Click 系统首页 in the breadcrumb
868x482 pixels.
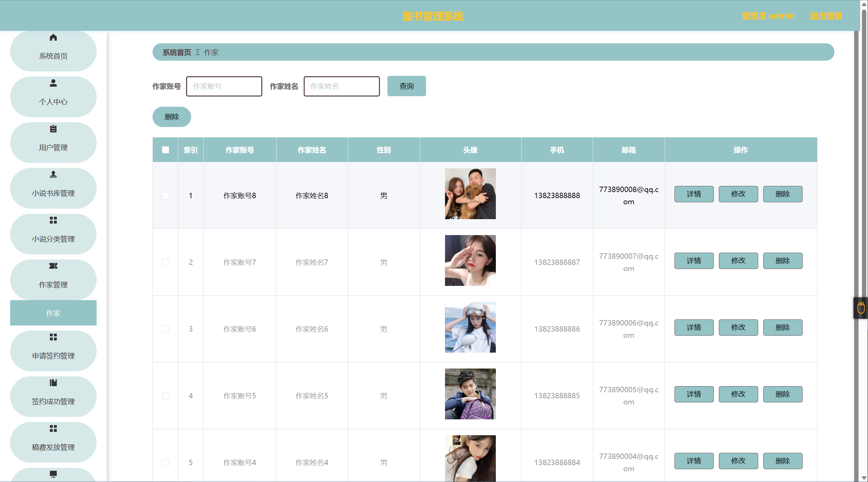(x=177, y=52)
